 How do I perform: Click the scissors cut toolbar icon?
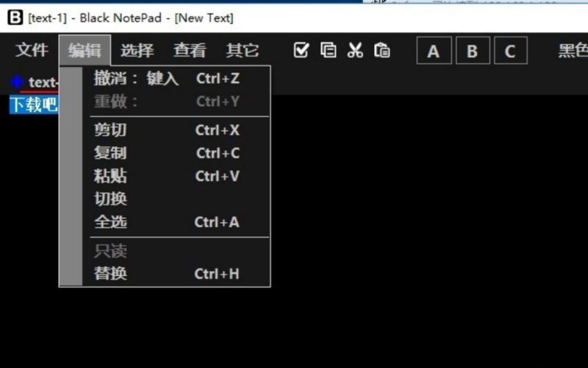click(x=355, y=50)
